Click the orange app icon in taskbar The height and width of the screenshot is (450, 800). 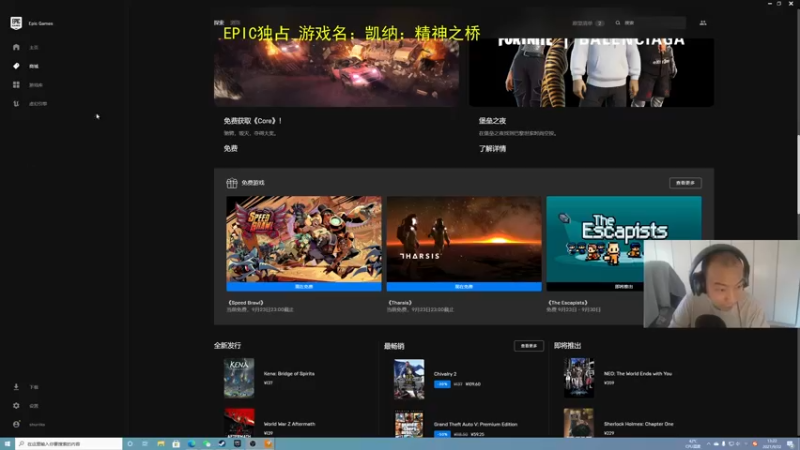[268, 444]
